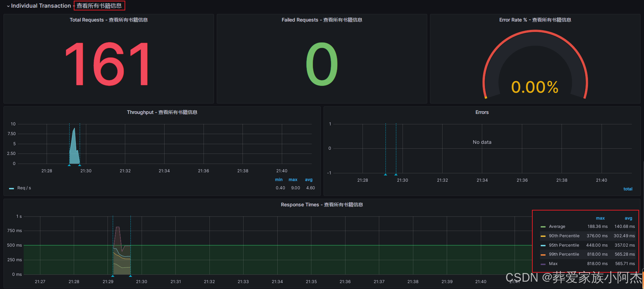Click the Throughput max value 9.00
This screenshot has width=644, height=289.
pos(295,188)
